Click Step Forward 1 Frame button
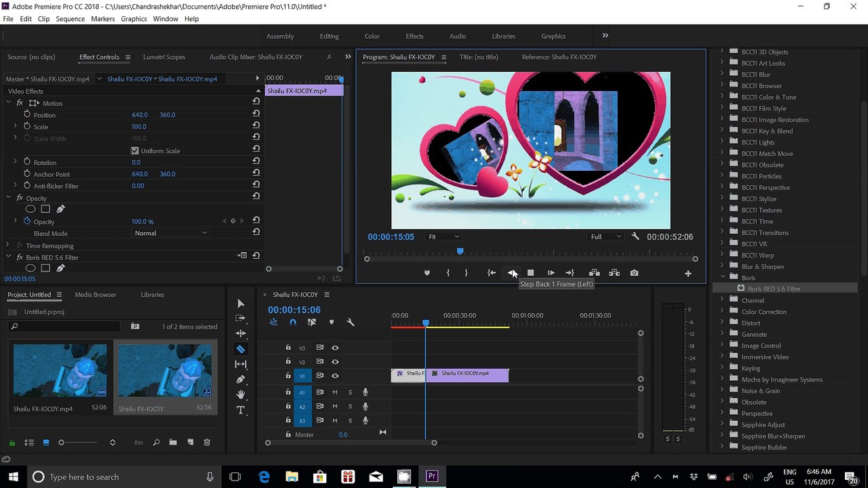 [551, 273]
